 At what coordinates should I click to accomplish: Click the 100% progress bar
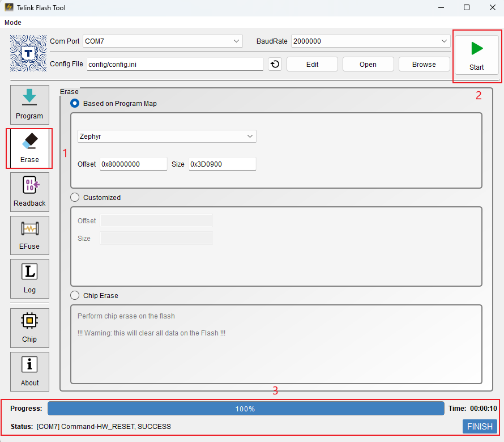246,409
